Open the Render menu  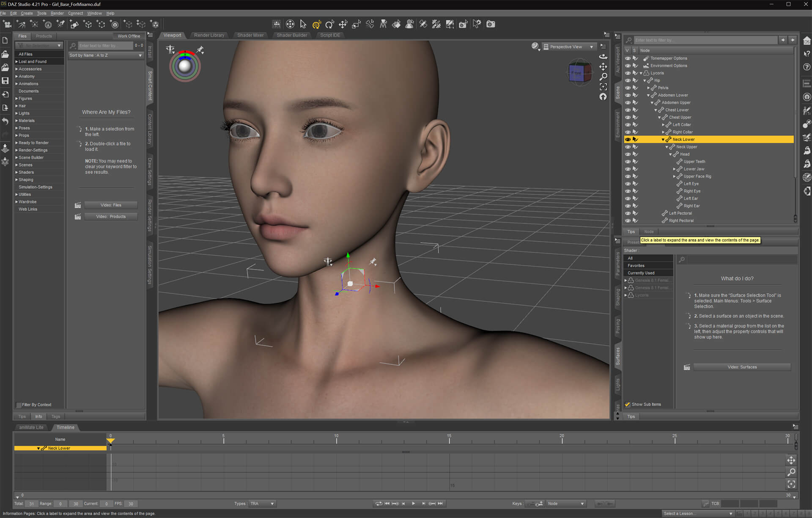(x=57, y=13)
